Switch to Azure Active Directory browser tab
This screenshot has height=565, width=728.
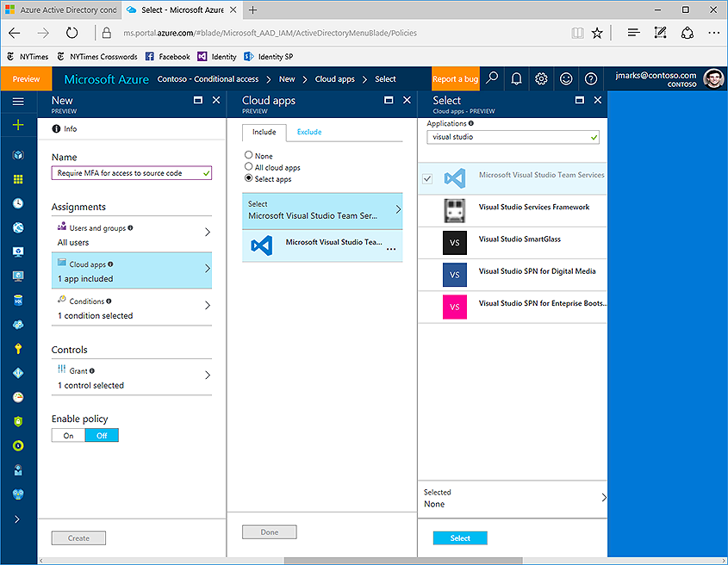click(x=61, y=9)
